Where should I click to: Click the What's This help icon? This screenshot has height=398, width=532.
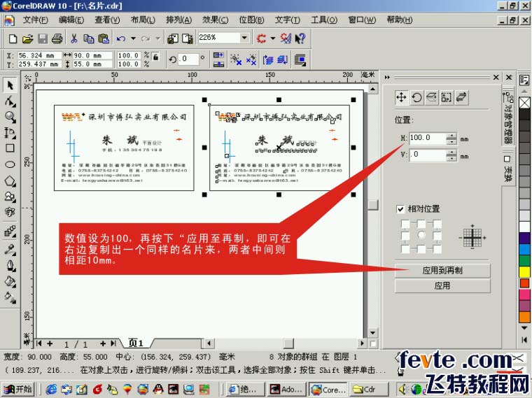[x=300, y=38]
